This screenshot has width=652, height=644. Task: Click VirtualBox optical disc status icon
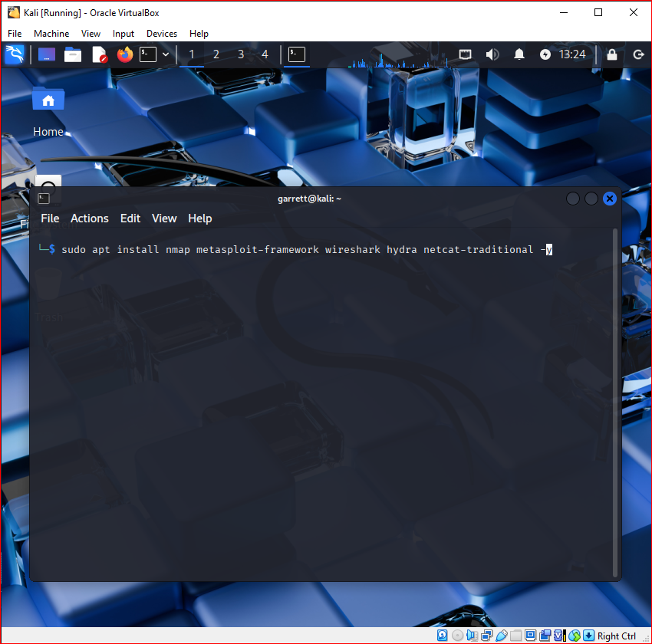(x=457, y=636)
